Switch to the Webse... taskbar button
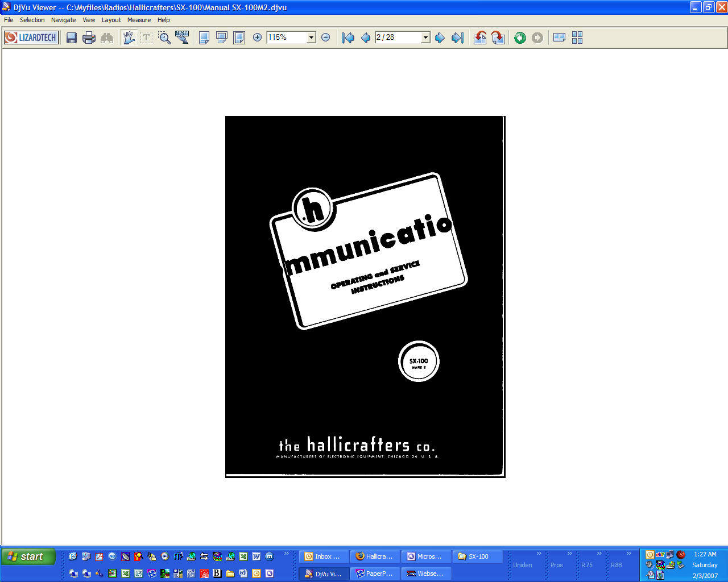 coord(425,573)
